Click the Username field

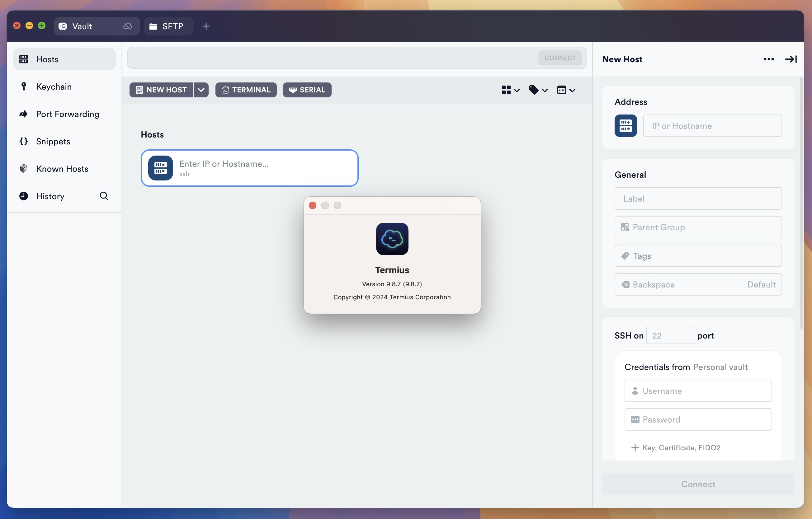[x=698, y=391]
